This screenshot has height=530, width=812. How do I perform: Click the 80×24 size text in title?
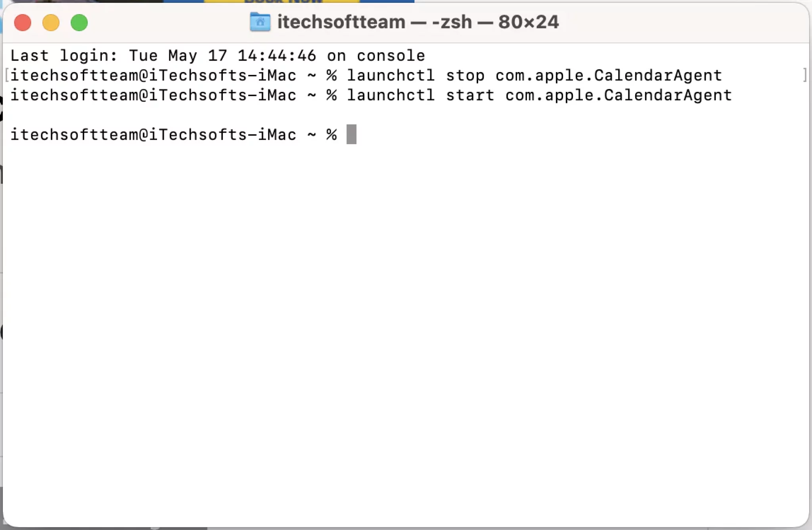[529, 22]
